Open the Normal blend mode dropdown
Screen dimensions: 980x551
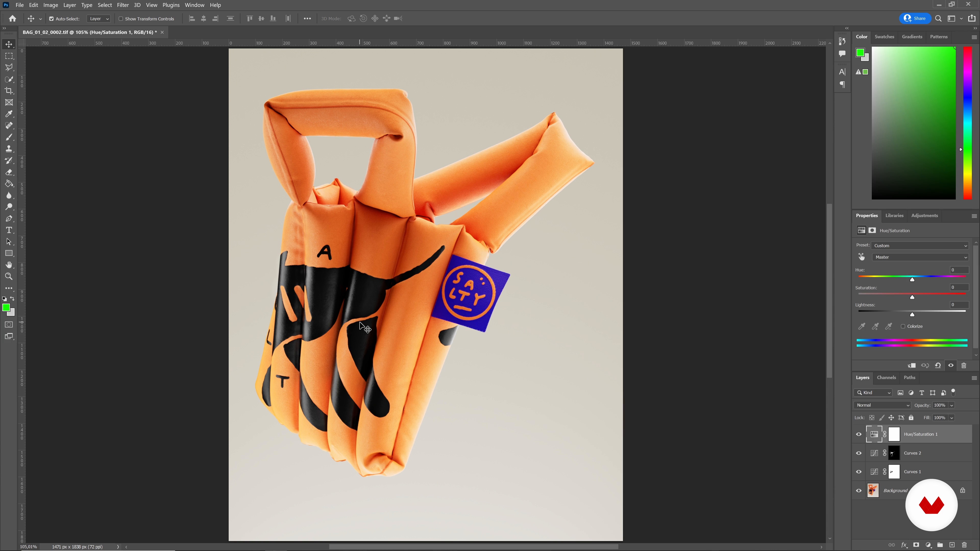[x=882, y=405]
